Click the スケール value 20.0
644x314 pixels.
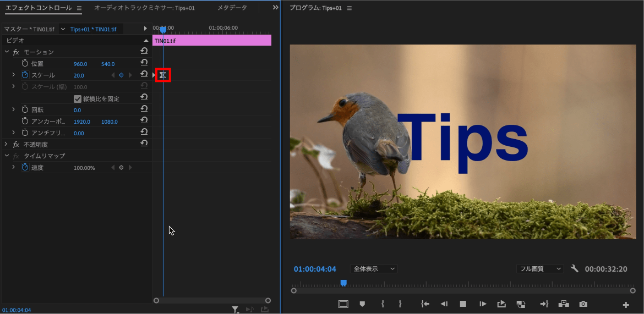click(79, 75)
